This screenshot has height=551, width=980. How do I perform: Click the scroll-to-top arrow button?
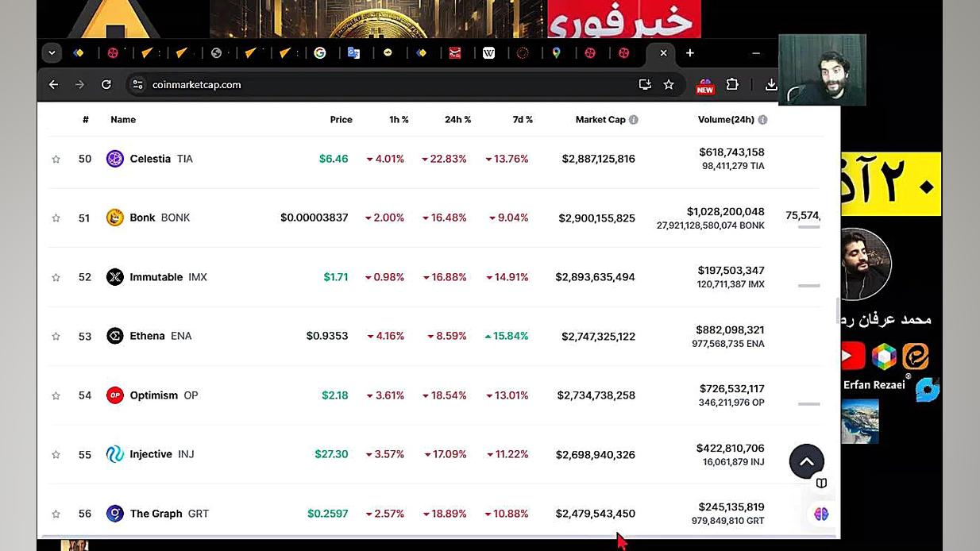807,461
